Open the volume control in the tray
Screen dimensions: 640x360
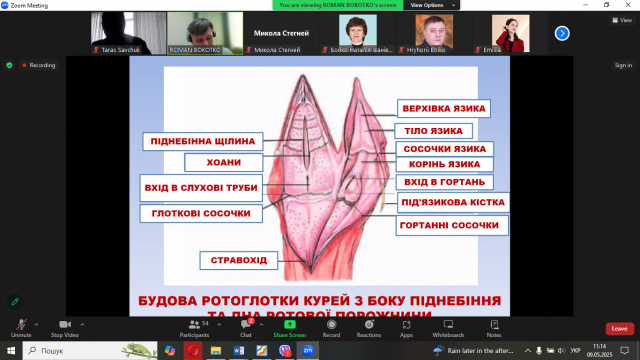point(562,351)
